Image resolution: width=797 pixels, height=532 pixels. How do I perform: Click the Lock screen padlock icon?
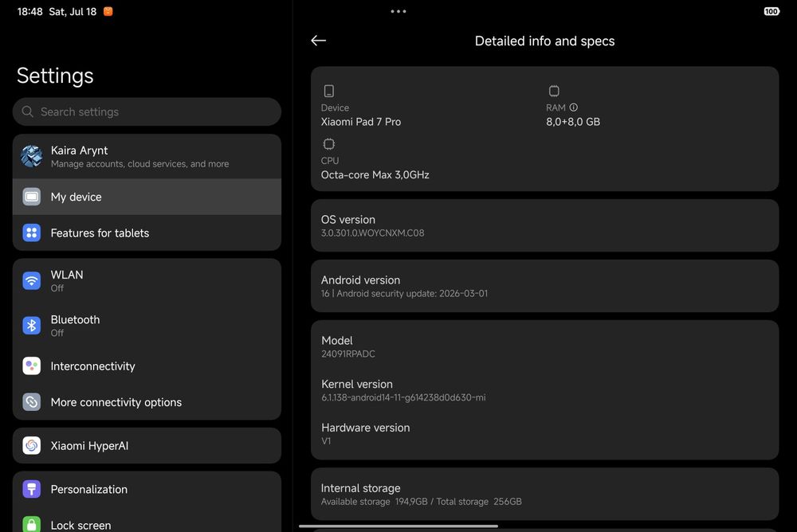pos(32,524)
